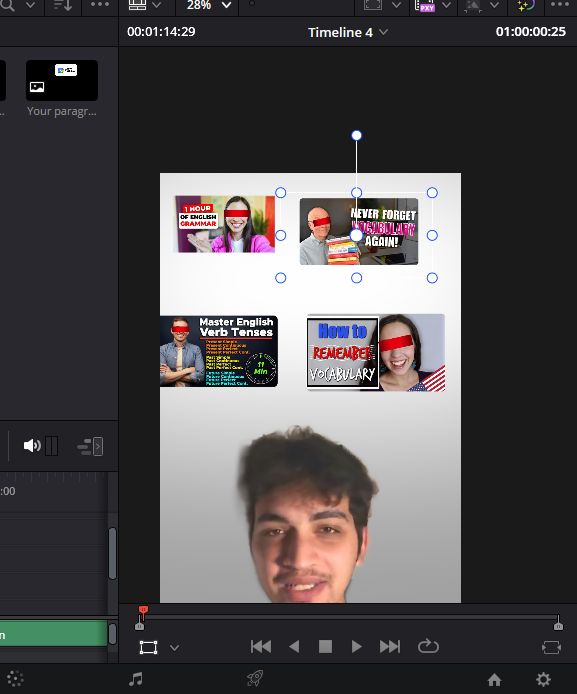577x694 pixels.
Task: Click the viewer layout mode icon
Action: point(137,5)
